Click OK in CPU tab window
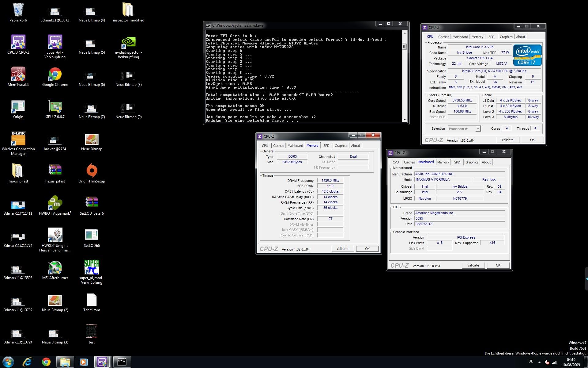Viewport: 588px width, 368px height. pyautogui.click(x=532, y=140)
